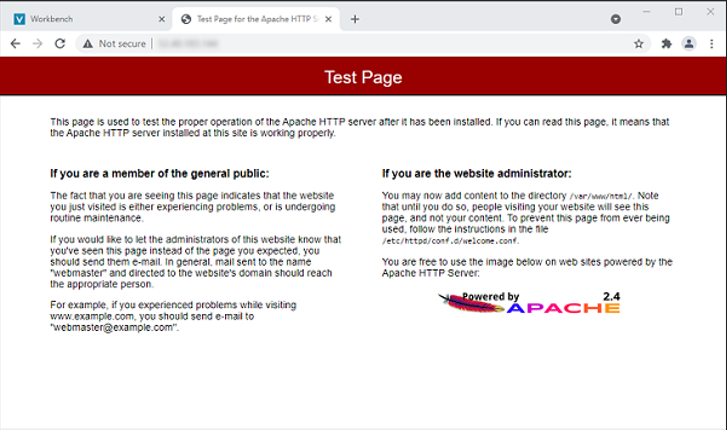Click the globe favicon on Apache tab
Viewport: 727px width, 430px height.
coord(186,19)
